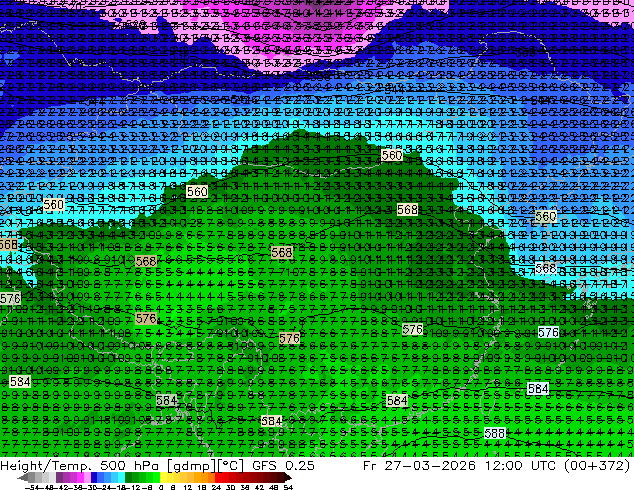Click the '54' color scale label
Image resolution: width=634 pixels, height=490 pixels.
coord(287,488)
